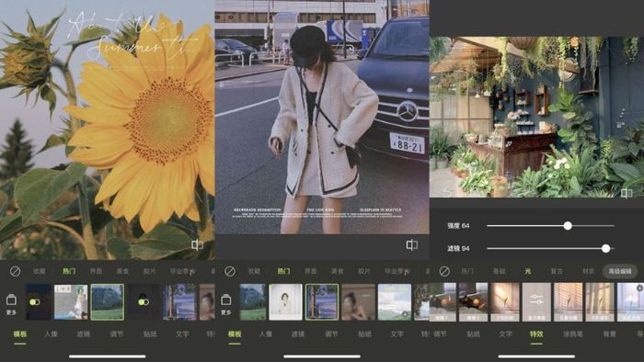This screenshot has width=644, height=362.
Task: Click the 强度 64 intensity slider handle
Action: point(568,225)
